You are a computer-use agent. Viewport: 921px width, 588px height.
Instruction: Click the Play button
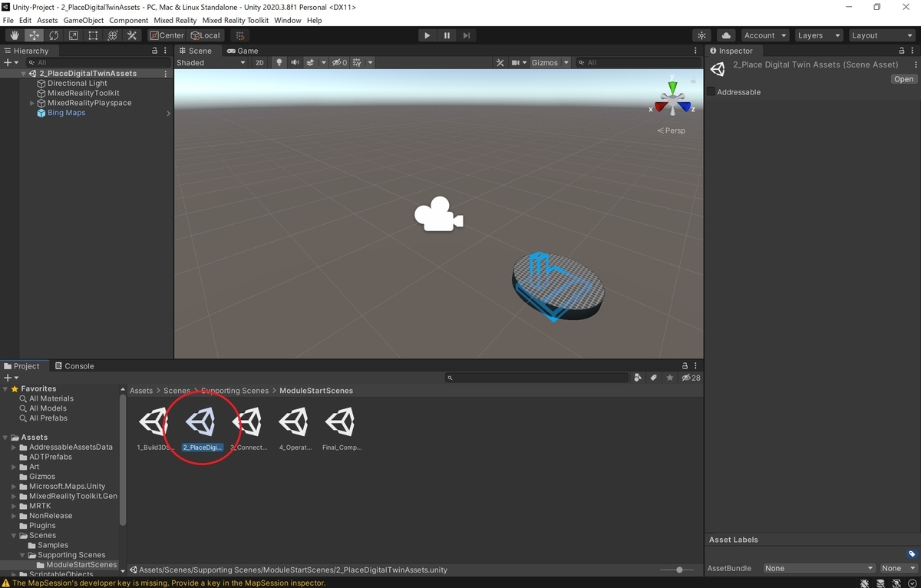[427, 35]
